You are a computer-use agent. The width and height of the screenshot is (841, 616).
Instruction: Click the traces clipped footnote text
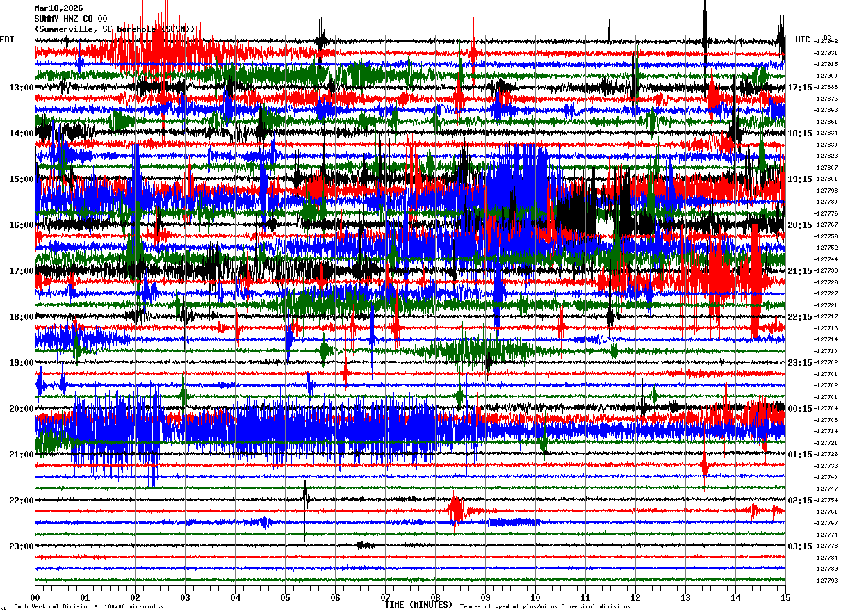click(545, 606)
